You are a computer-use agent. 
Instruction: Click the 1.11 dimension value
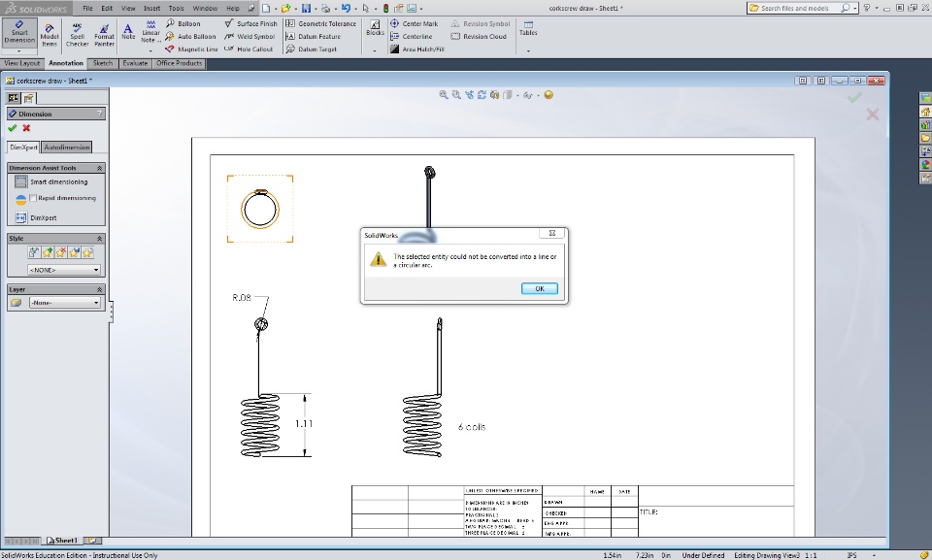pyautogui.click(x=304, y=424)
